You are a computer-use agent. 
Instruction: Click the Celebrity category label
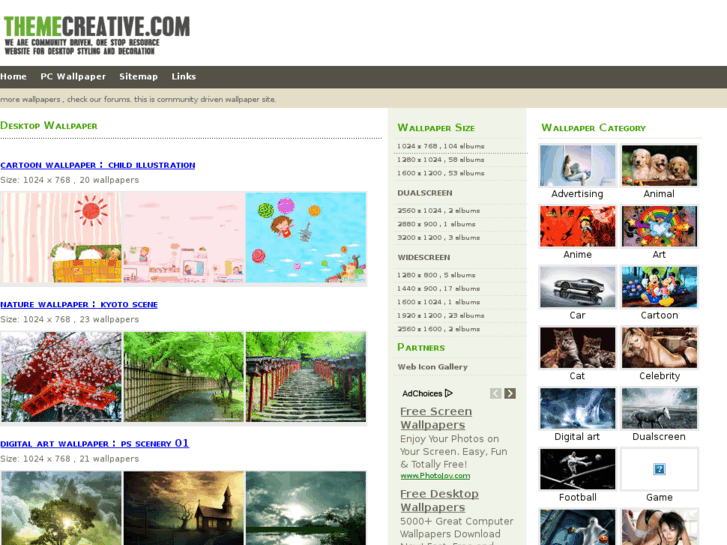pyautogui.click(x=659, y=376)
